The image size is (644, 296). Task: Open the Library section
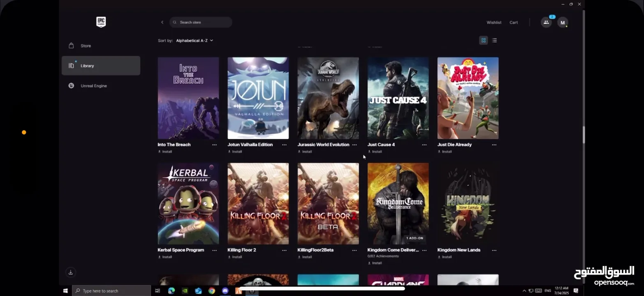(x=101, y=66)
